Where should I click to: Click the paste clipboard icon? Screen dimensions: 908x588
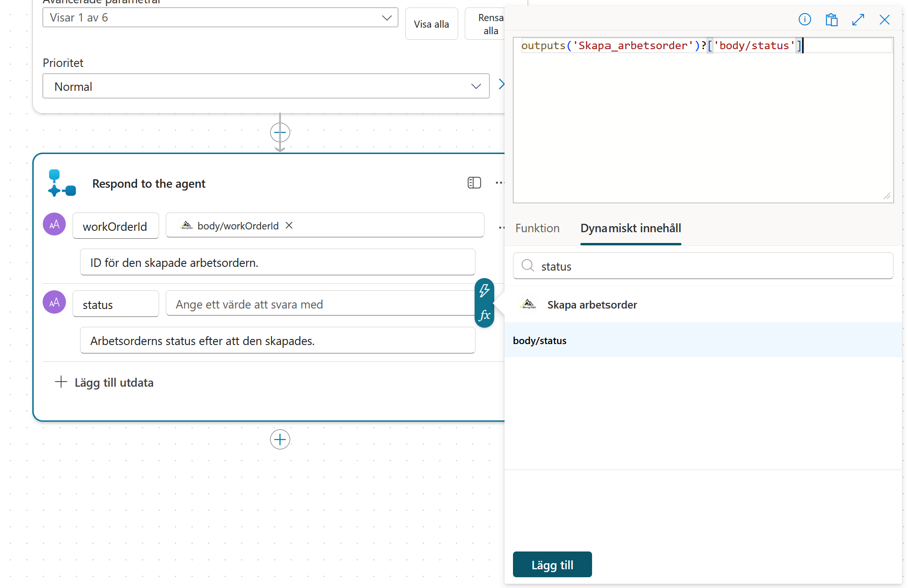(831, 20)
